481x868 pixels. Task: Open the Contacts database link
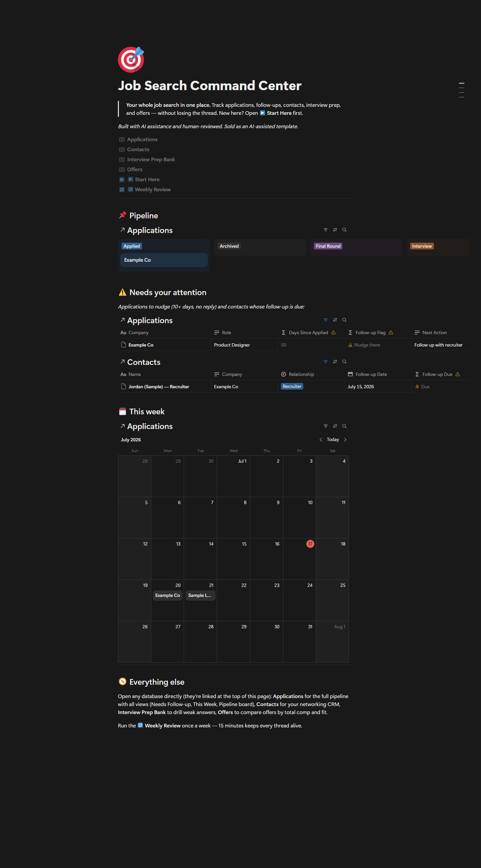pyautogui.click(x=138, y=150)
